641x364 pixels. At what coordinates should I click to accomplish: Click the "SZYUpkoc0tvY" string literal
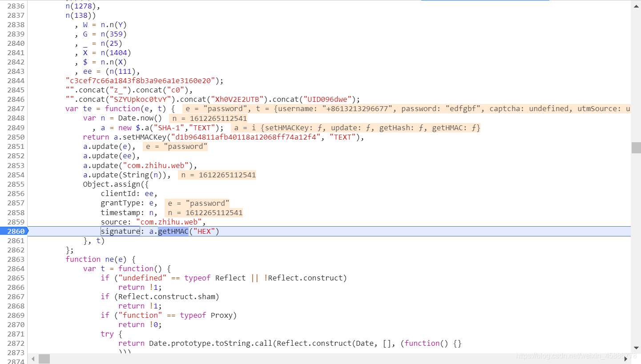click(x=140, y=99)
